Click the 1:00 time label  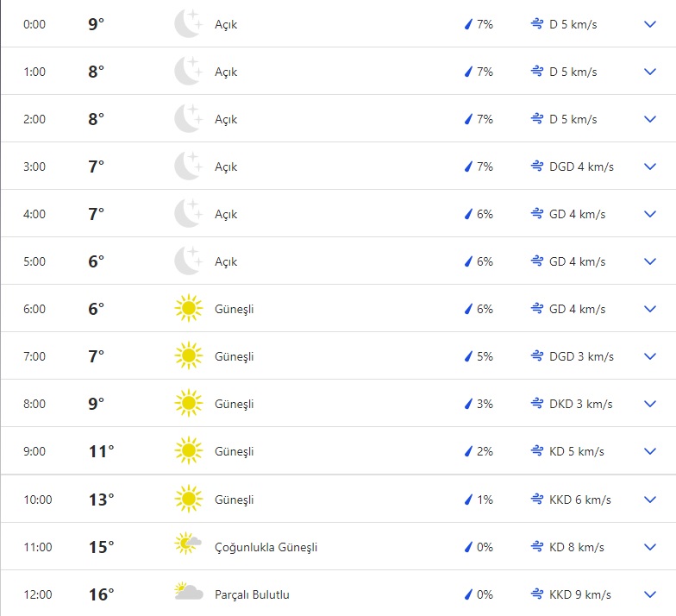coord(34,72)
